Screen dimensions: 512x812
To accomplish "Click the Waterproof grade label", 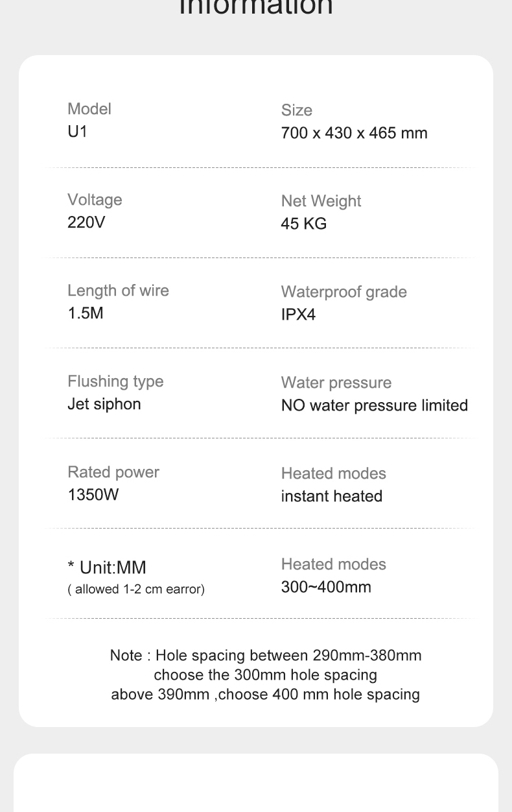I will point(343,292).
